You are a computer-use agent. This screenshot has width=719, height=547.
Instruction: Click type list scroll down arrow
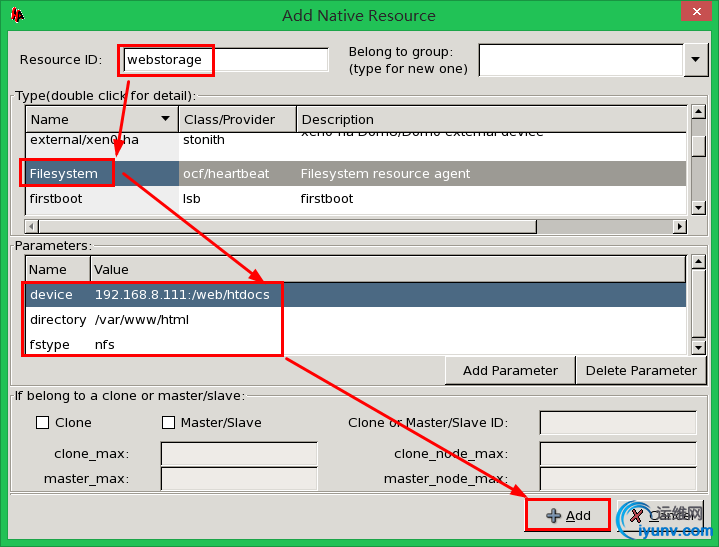coord(698,208)
